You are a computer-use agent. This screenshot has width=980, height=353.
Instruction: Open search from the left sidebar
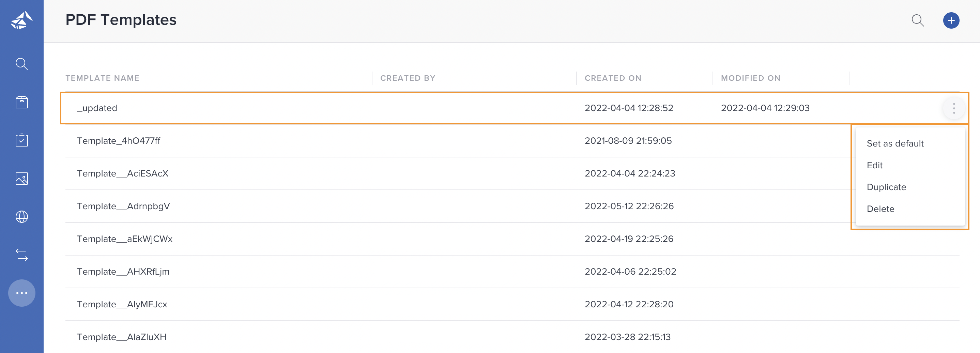[22, 64]
